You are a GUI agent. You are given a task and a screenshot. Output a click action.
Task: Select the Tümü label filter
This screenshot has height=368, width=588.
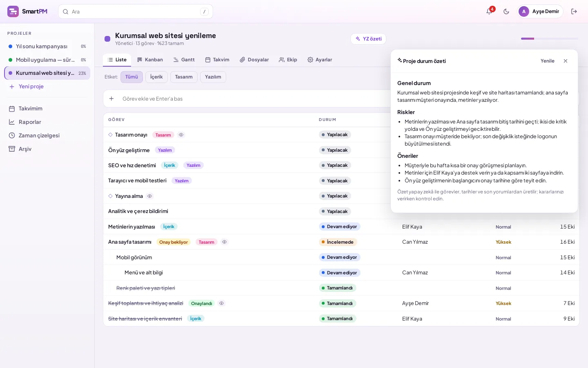[x=131, y=77]
